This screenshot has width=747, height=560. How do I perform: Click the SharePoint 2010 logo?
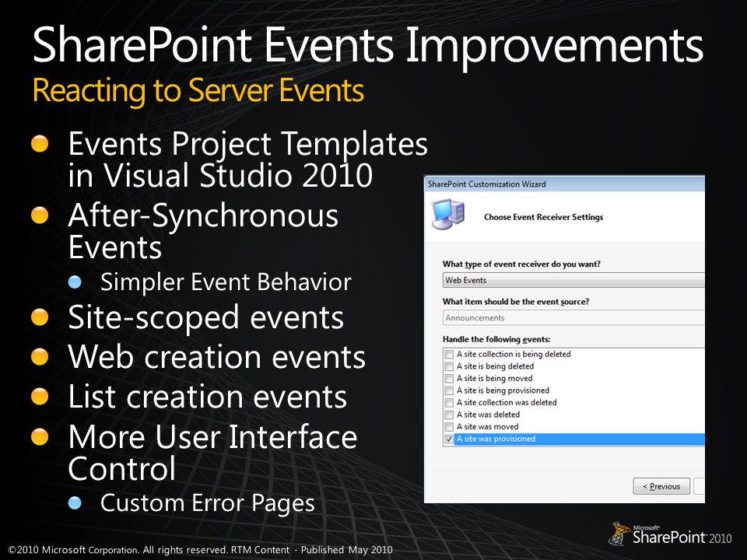(x=670, y=534)
